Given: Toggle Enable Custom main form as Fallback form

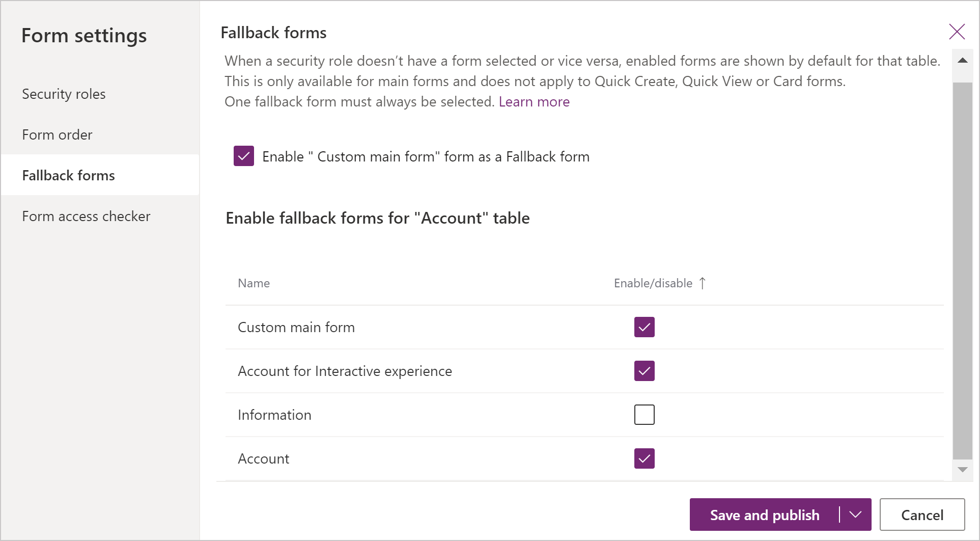Looking at the screenshot, I should point(244,156).
